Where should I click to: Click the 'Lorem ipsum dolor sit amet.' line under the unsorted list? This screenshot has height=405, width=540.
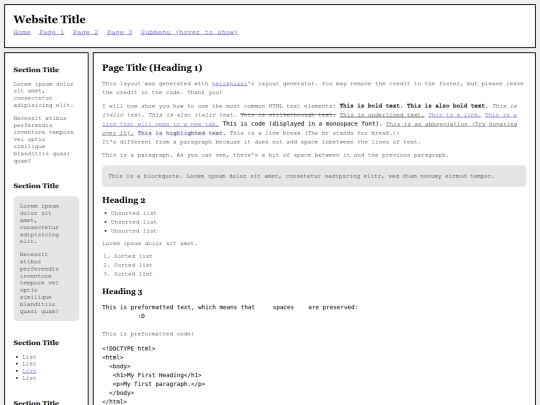(x=150, y=243)
